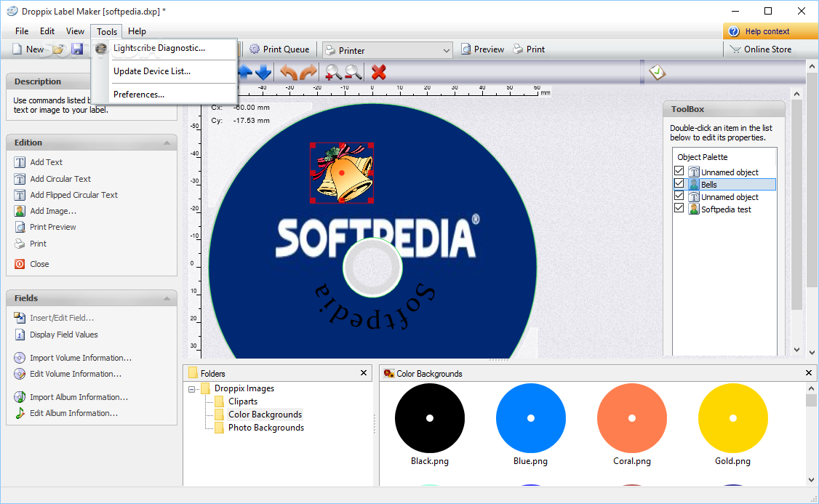Collapse the Droppix Images tree node

tap(192, 389)
